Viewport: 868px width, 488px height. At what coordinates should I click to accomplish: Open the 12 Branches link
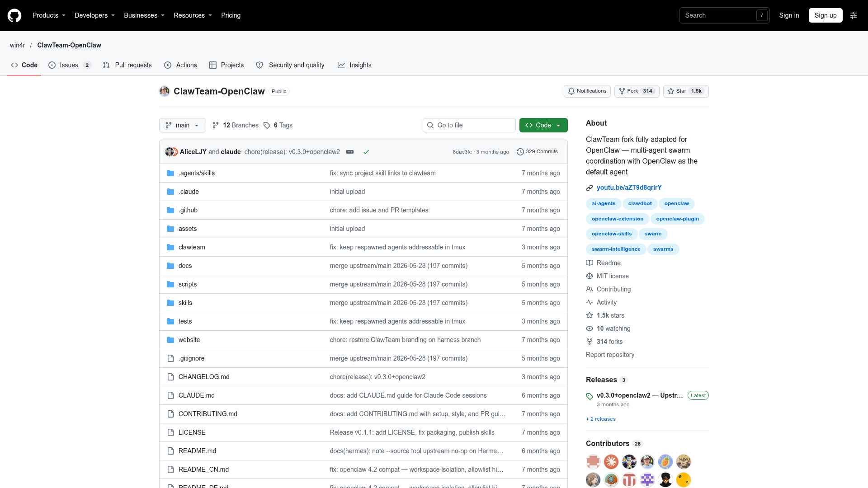point(236,125)
